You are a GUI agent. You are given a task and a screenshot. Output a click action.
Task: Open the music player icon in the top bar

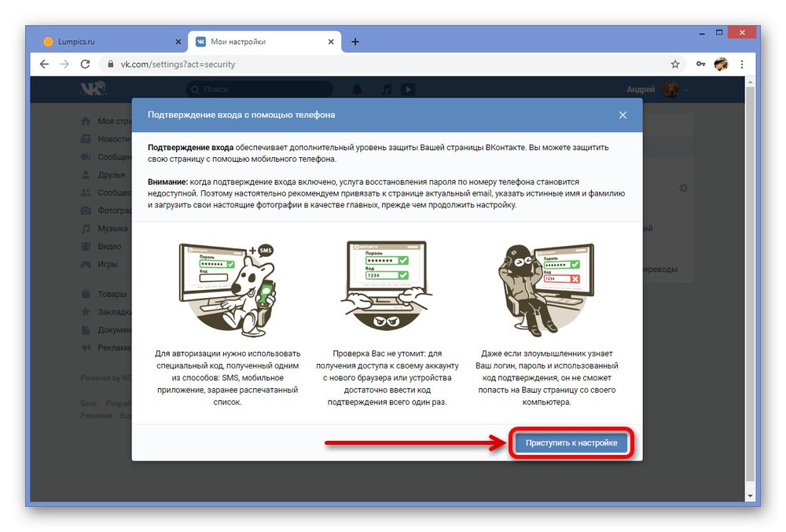[385, 89]
